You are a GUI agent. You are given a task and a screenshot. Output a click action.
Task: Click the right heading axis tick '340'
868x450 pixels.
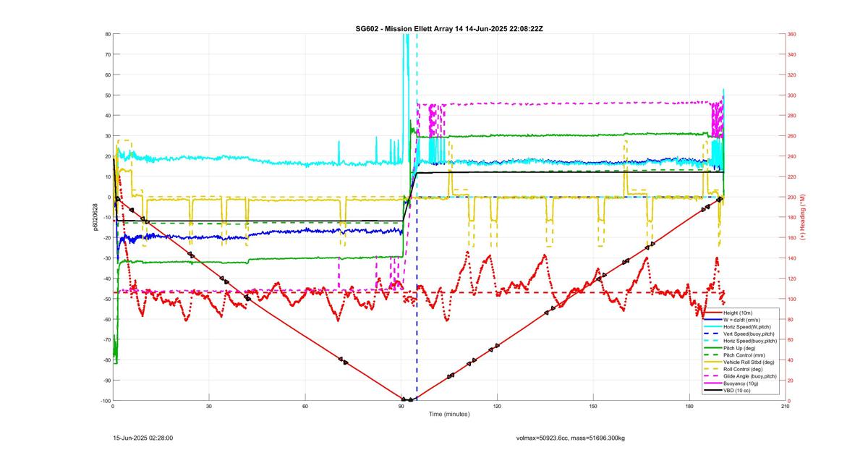point(792,54)
